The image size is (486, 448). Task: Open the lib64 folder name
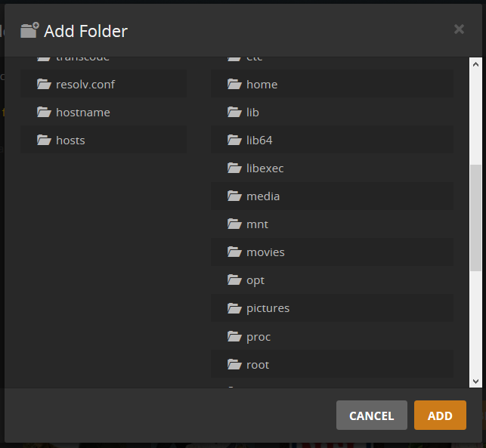click(259, 141)
